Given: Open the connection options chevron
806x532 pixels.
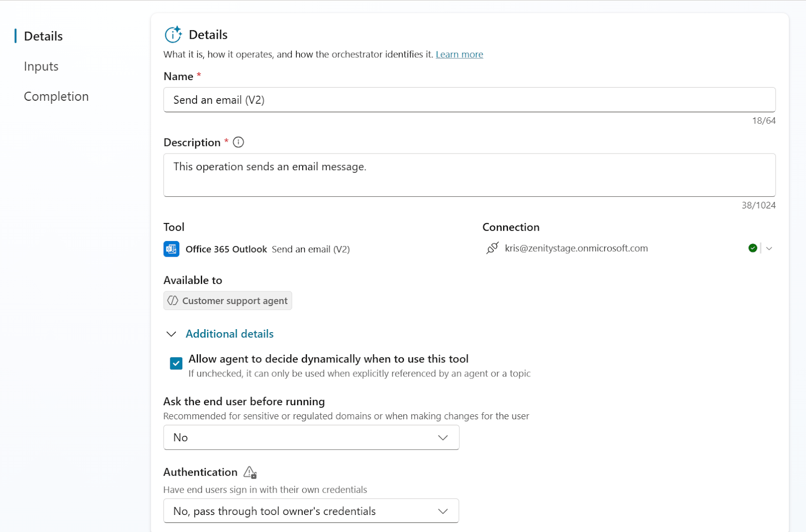Looking at the screenshot, I should click(769, 248).
